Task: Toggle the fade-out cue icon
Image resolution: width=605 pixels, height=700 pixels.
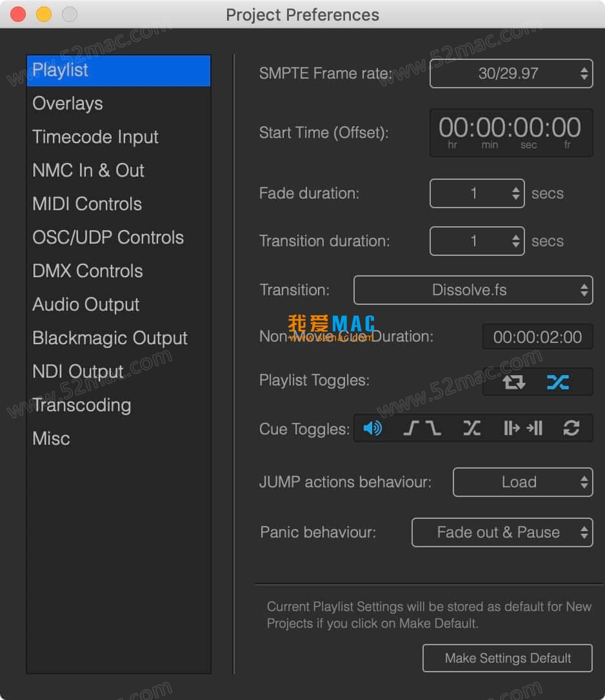Action: point(433,428)
